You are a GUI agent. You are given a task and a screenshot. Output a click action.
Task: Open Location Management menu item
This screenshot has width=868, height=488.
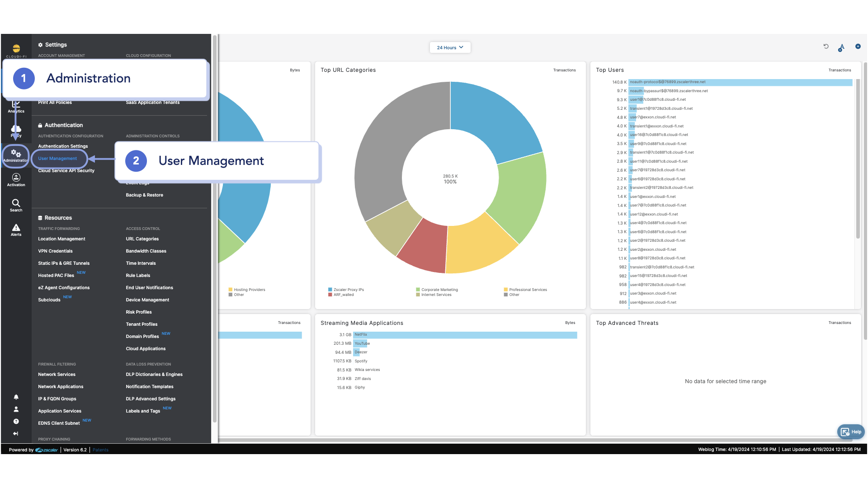click(x=61, y=239)
